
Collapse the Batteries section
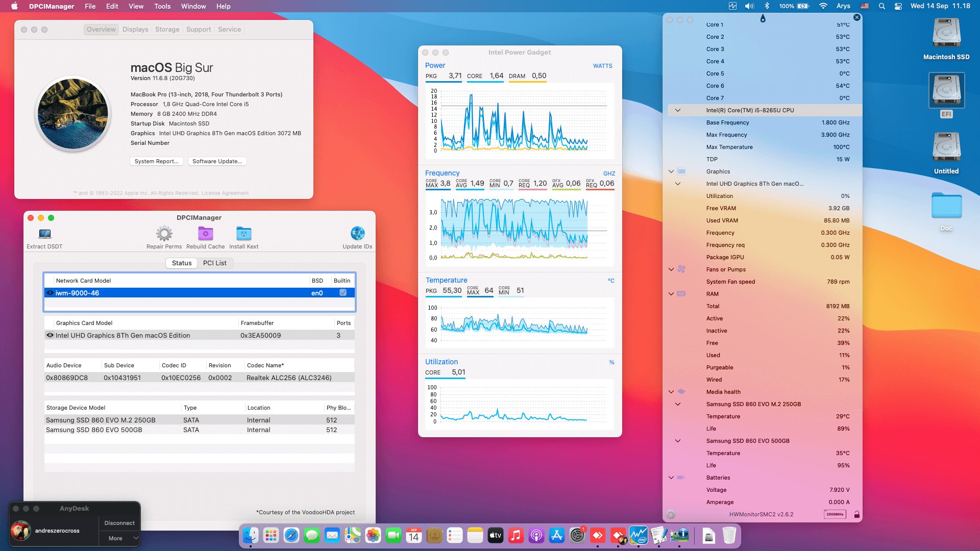pos(671,478)
